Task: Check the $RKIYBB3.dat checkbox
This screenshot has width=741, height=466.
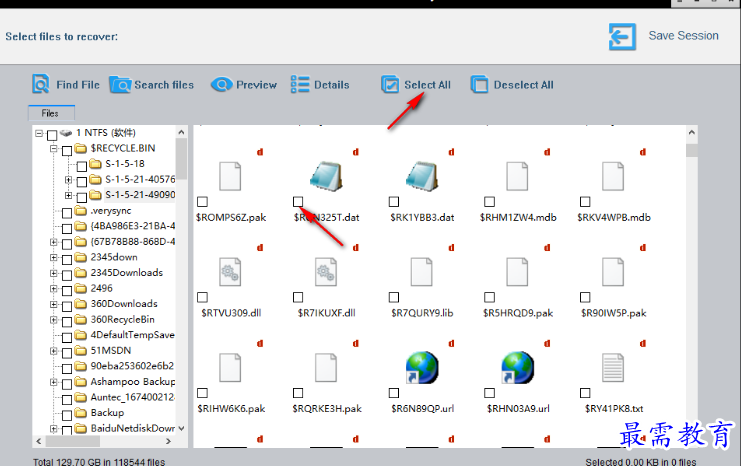Action: click(x=394, y=202)
